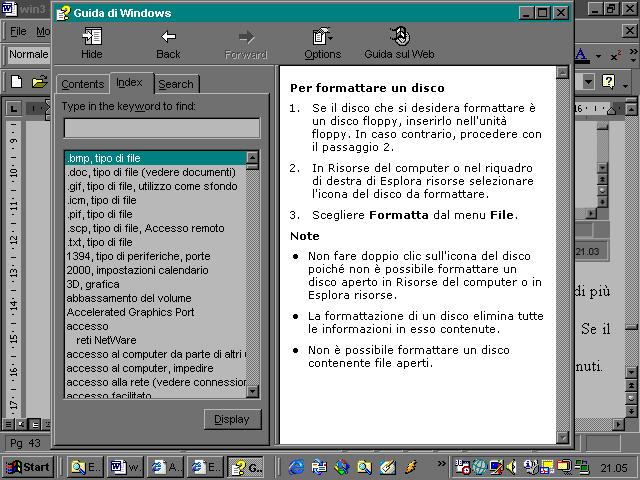Open the Word menu next to File

43,31
